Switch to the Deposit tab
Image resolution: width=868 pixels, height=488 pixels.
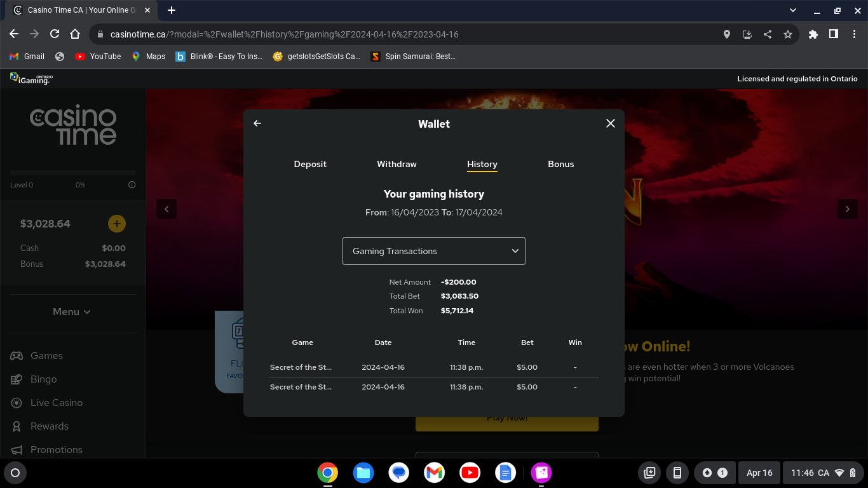point(310,164)
